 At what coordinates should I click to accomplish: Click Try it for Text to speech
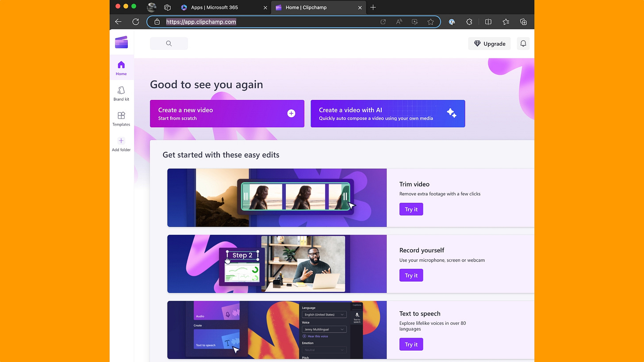[x=411, y=344]
